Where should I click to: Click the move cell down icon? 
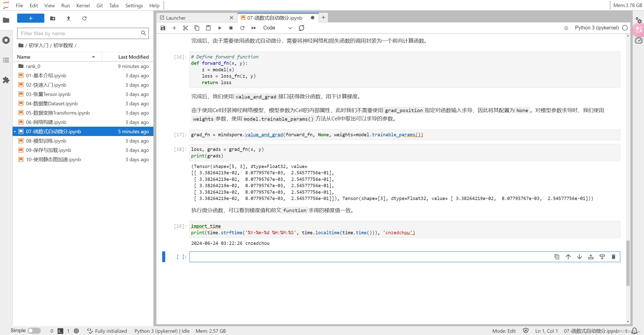[x=579, y=257]
